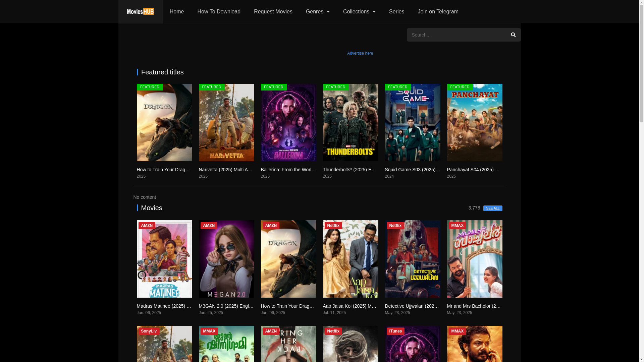Click Narivetta (2025) Multi title link
The width and height of the screenshot is (644, 362).
tap(226, 170)
